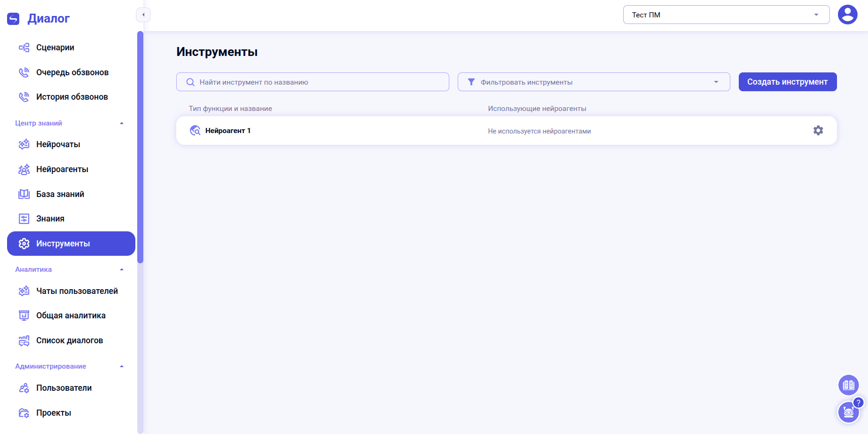Navigate to Нейрочаты

pyautogui.click(x=71, y=144)
